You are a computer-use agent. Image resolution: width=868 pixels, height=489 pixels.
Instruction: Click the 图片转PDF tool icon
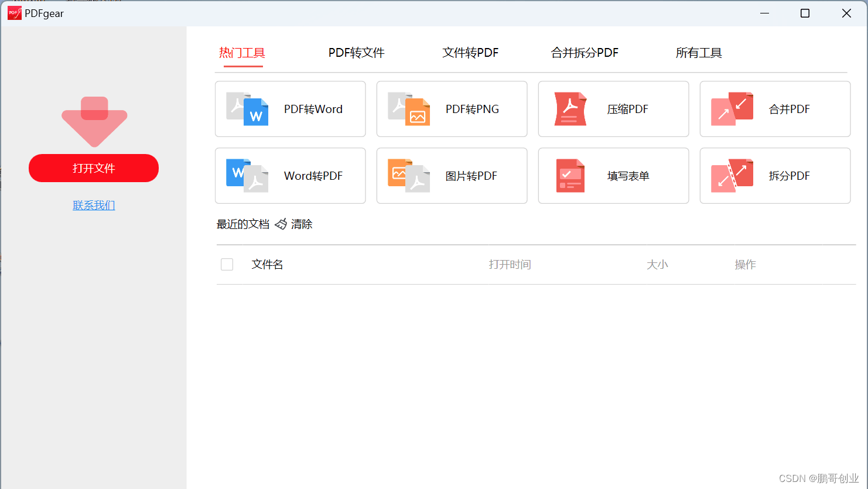click(409, 176)
